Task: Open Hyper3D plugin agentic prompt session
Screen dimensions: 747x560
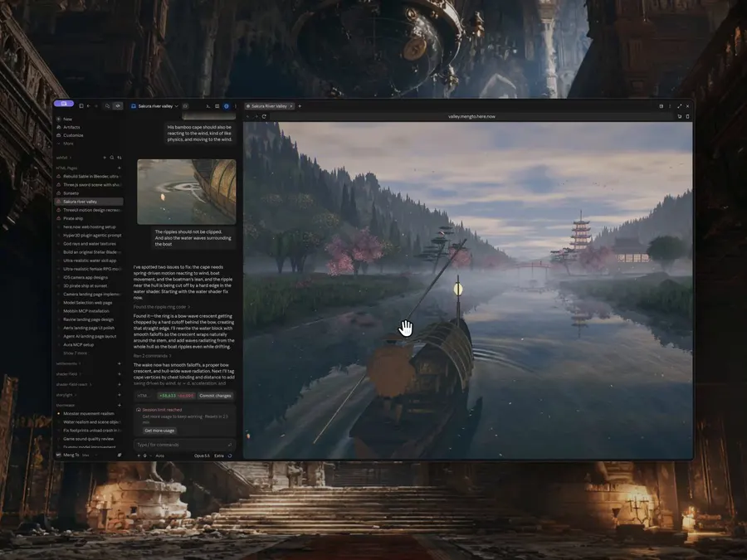Action: point(90,236)
